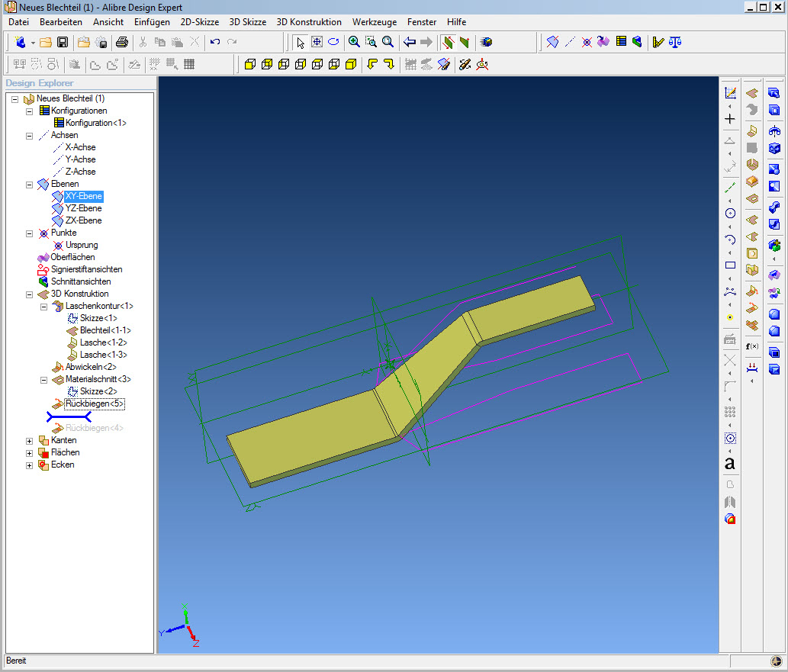Open the Werkzeuge menu

click(375, 22)
